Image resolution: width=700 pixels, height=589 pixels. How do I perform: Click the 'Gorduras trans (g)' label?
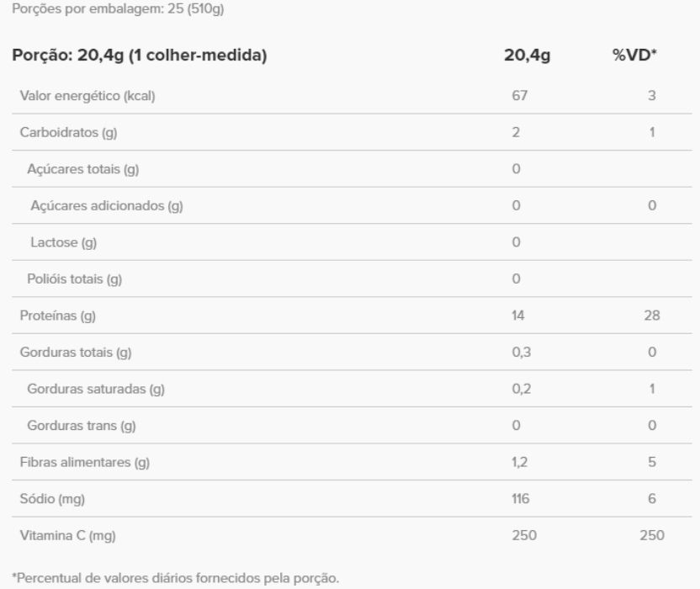(82, 426)
